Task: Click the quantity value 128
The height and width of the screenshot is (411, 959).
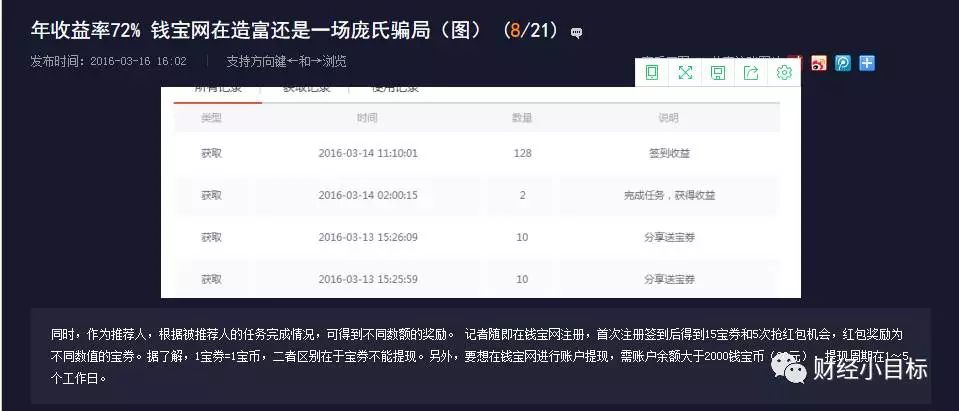Action: (522, 153)
